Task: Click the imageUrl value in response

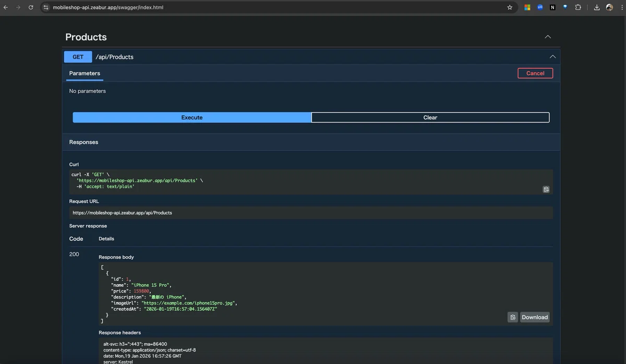Action: tap(189, 303)
